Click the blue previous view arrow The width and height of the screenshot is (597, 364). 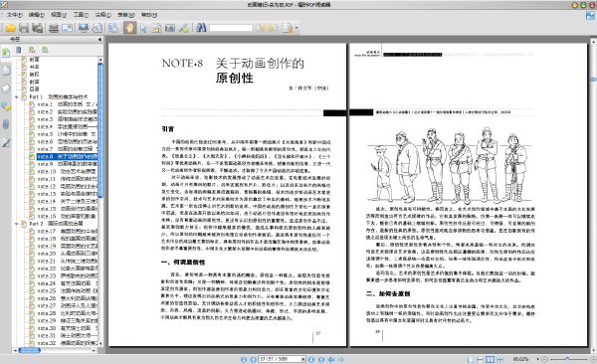[331, 359]
